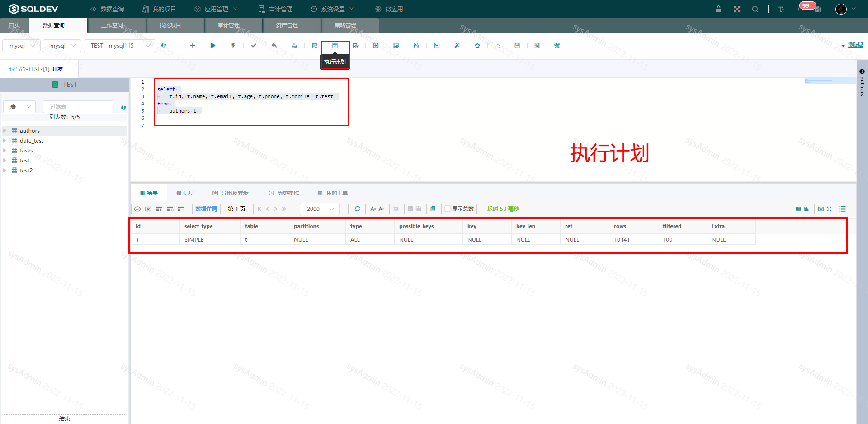868x424 pixels.
Task: Open search magnifier in header
Action: click(x=755, y=9)
